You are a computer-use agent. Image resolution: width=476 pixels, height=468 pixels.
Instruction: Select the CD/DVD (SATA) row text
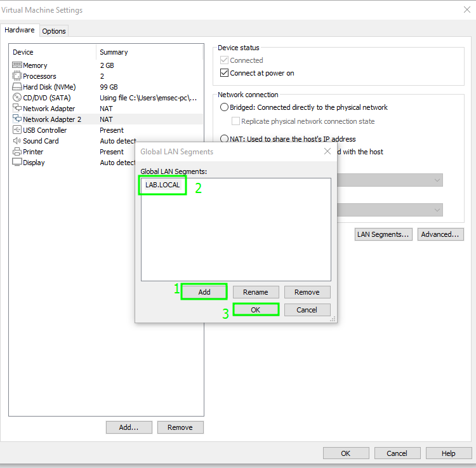[47, 98]
